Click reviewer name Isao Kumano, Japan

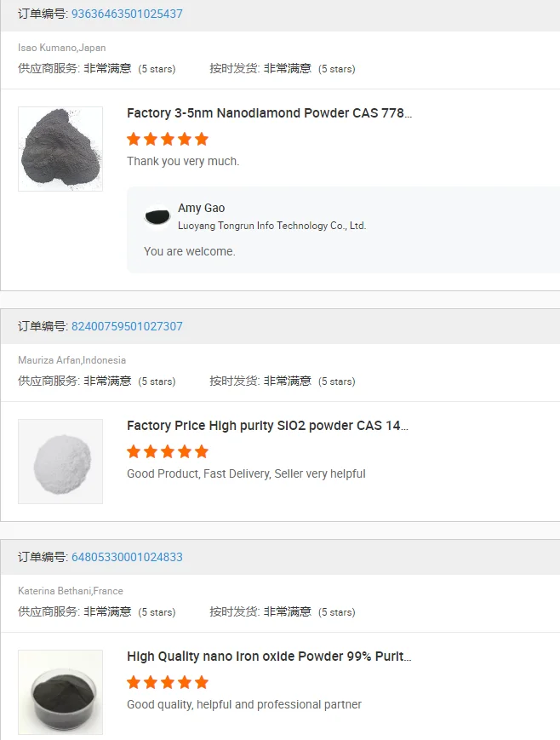(62, 48)
